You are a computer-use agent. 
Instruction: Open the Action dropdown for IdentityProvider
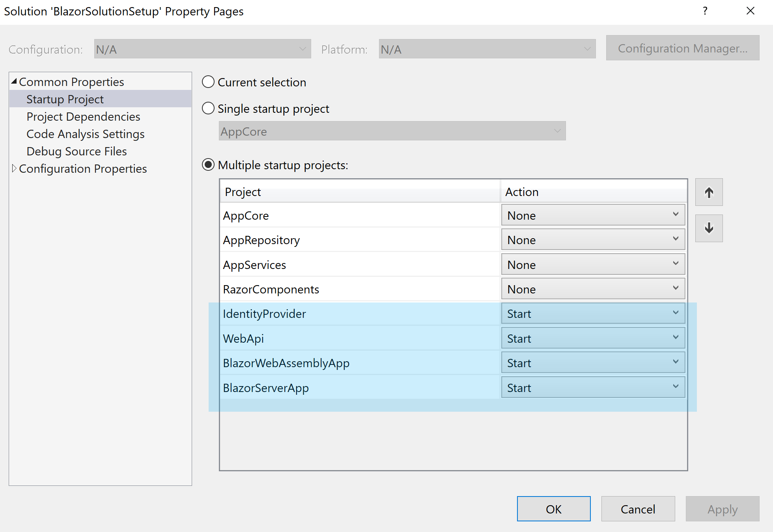point(592,314)
